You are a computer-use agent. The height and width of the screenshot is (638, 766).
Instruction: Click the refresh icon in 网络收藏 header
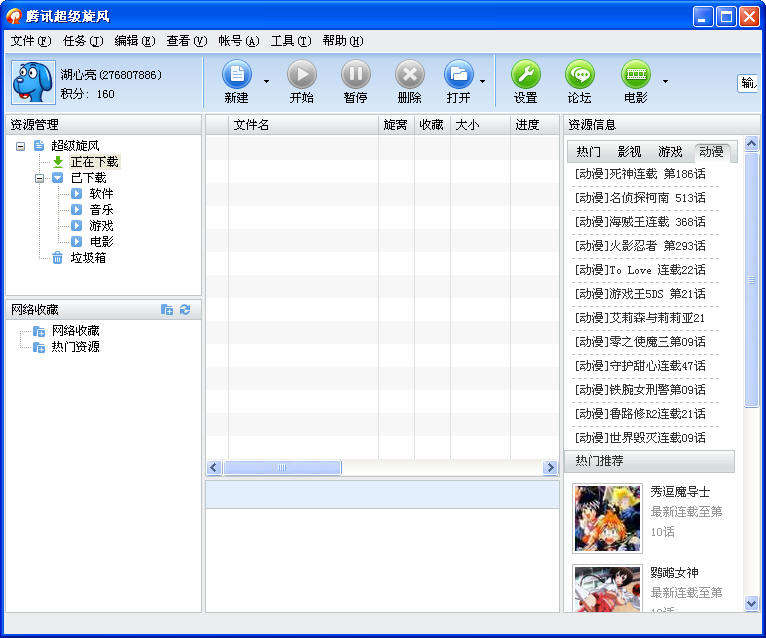[185, 310]
